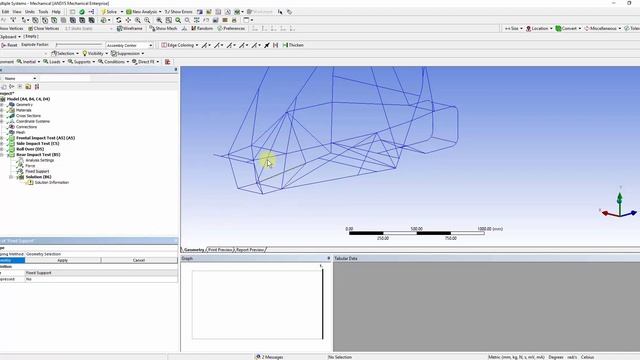Select Geometry in the outline tree
Image resolution: width=640 pixels, height=360 pixels.
tap(24, 104)
